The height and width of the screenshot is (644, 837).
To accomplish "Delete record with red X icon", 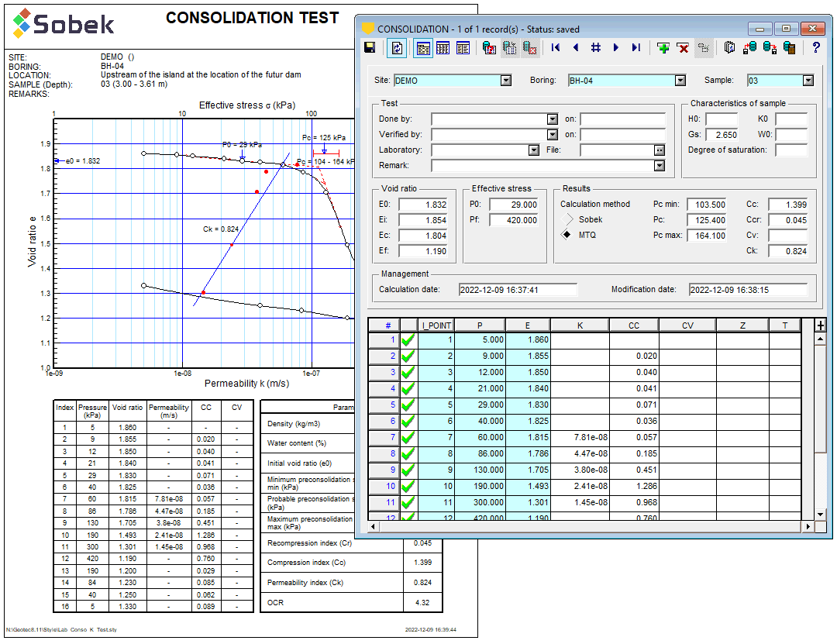I will [683, 48].
